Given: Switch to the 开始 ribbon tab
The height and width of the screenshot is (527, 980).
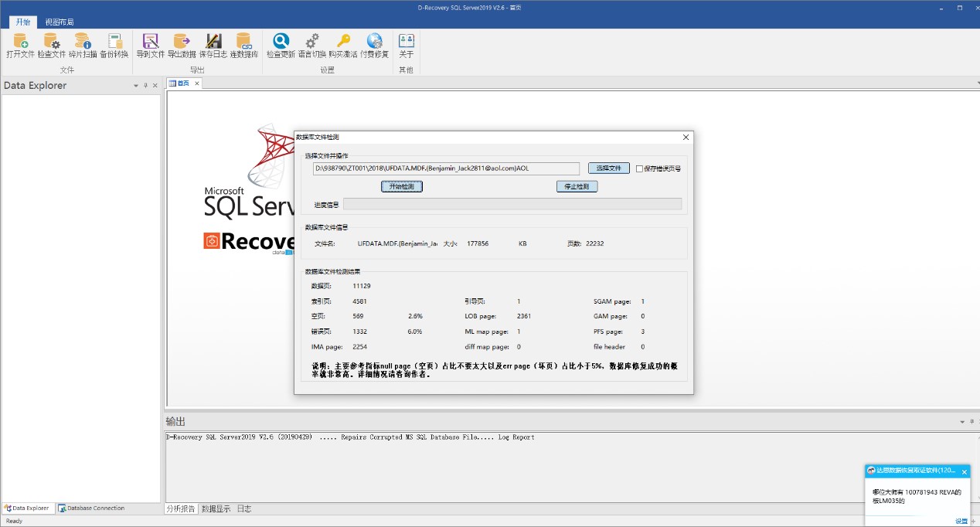Looking at the screenshot, I should click(x=23, y=22).
